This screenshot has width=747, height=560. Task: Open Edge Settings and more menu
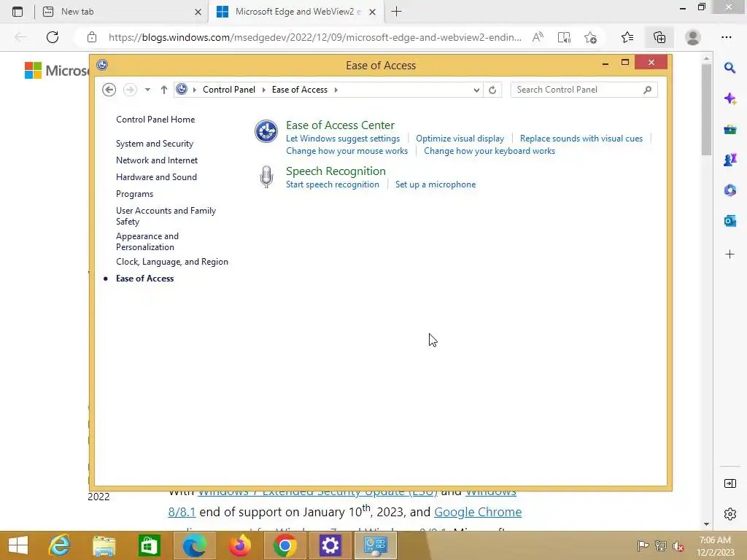(726, 37)
